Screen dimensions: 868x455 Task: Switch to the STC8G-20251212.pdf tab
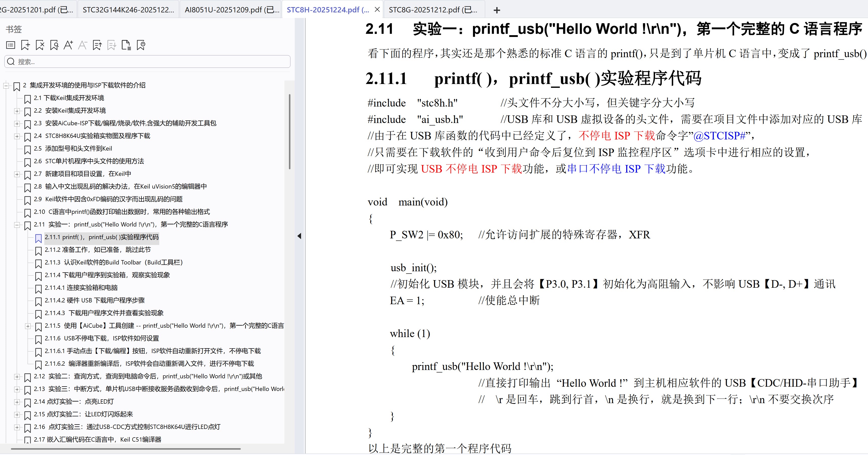pyautogui.click(x=432, y=9)
